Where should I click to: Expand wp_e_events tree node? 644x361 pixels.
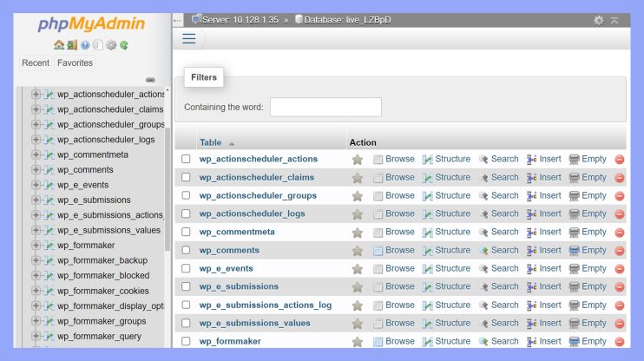(x=36, y=185)
